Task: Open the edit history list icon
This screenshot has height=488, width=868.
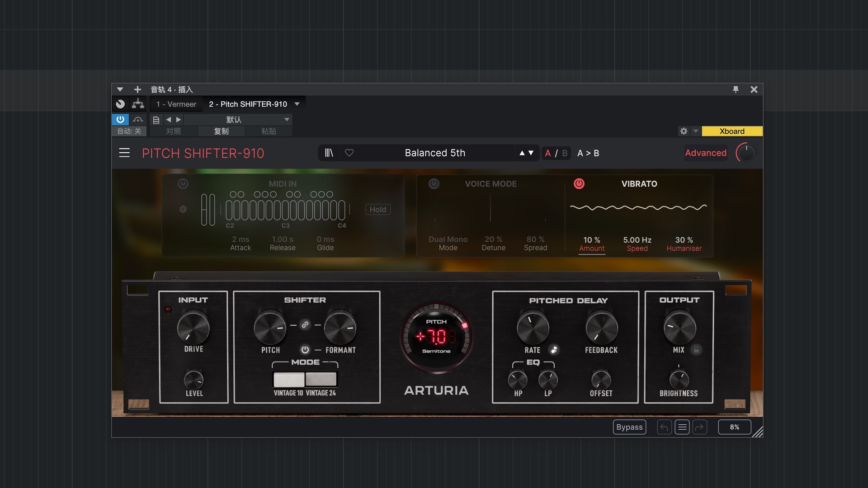Action: click(682, 427)
